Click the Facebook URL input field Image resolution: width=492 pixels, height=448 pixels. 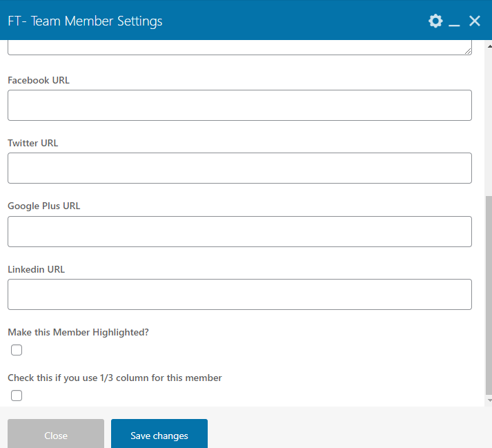click(x=239, y=106)
